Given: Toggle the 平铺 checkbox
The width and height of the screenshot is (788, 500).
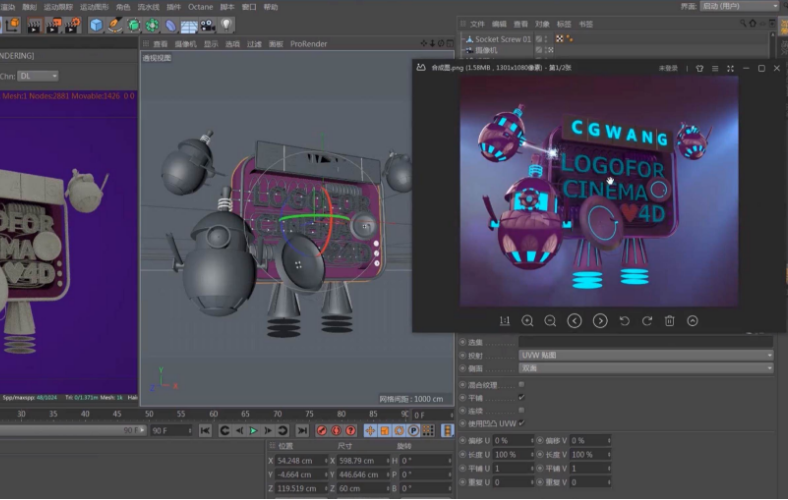Looking at the screenshot, I should click(x=521, y=397).
